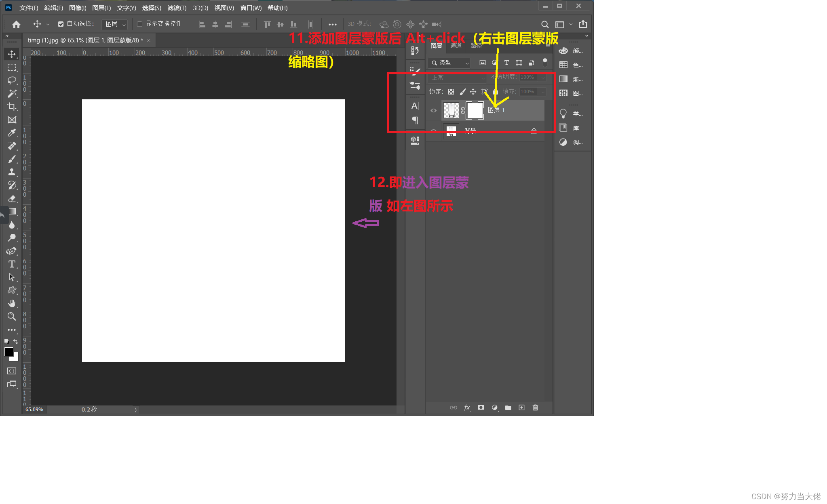Viewport: 827px width, 504px height.
Task: Open the 类型 layer filter dropdown
Action: pos(450,63)
